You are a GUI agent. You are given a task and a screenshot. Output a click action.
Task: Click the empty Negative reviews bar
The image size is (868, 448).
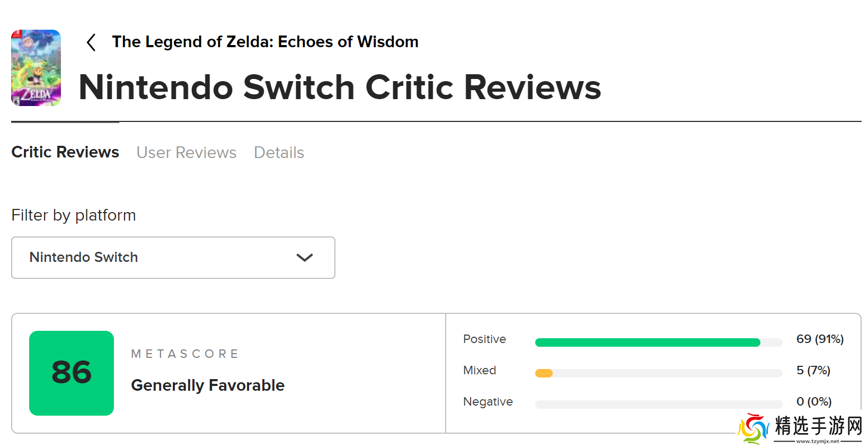tap(659, 405)
